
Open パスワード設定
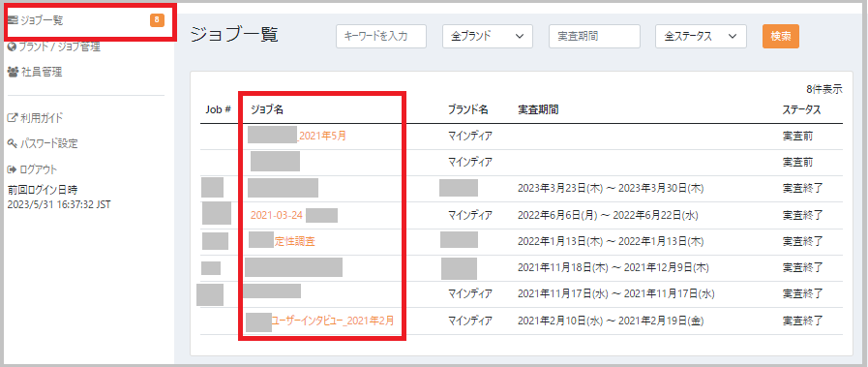[x=49, y=144]
